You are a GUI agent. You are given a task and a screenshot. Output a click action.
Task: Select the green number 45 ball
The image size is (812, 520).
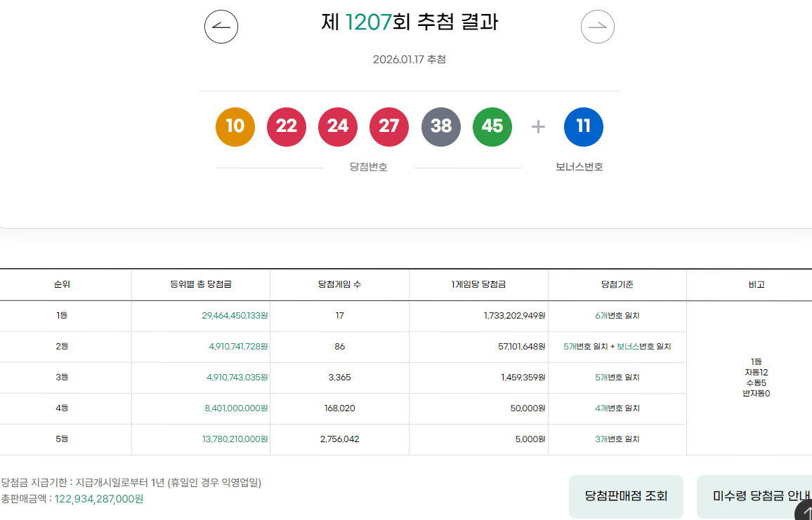(492, 126)
